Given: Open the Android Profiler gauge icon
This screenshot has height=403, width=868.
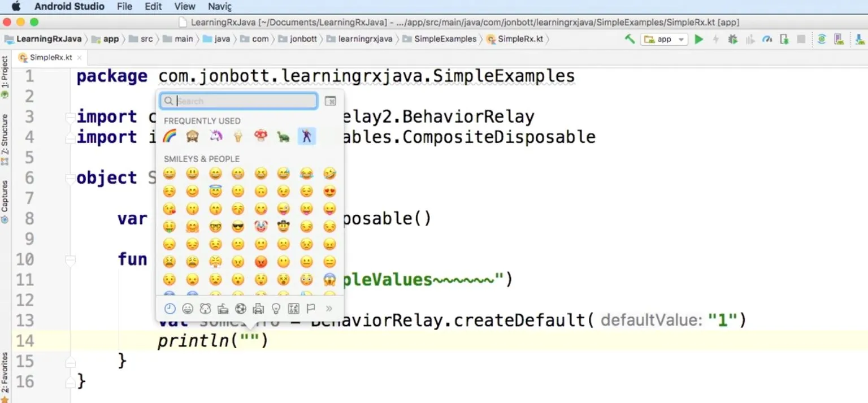Looking at the screenshot, I should pos(767,39).
